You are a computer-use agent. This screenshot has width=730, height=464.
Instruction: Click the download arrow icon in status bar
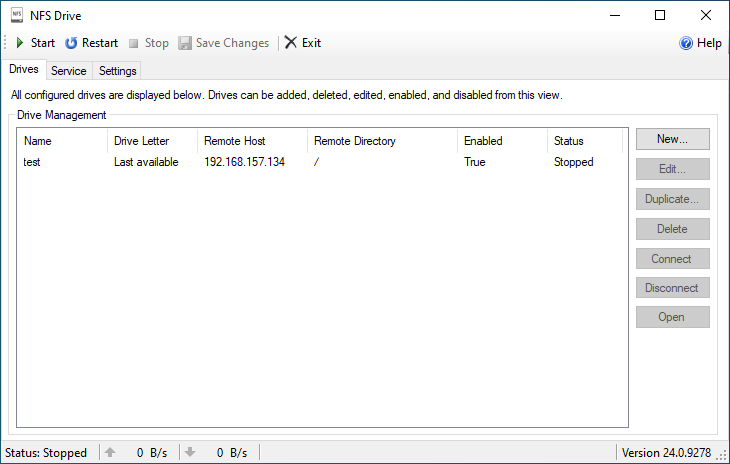tap(190, 453)
